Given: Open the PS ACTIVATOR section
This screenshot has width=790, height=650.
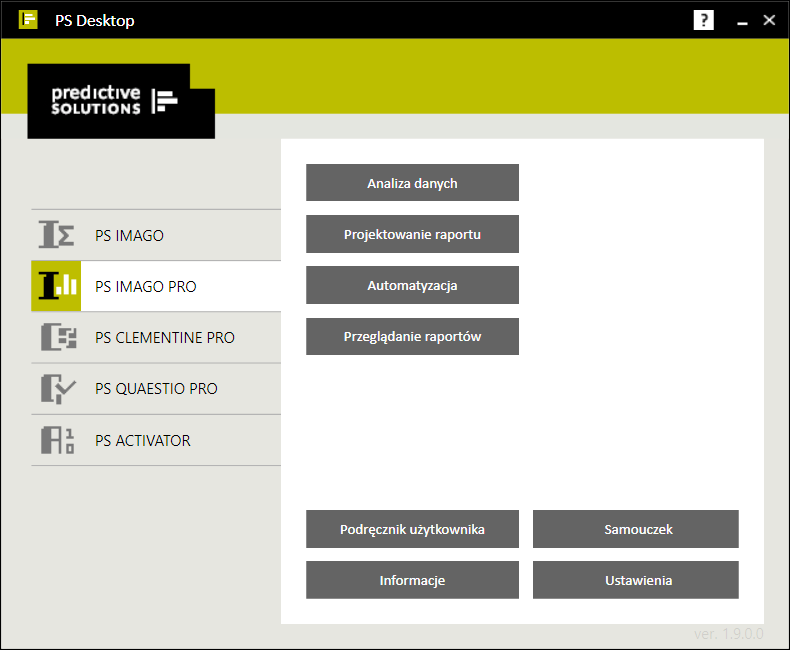Looking at the screenshot, I should pos(156,440).
